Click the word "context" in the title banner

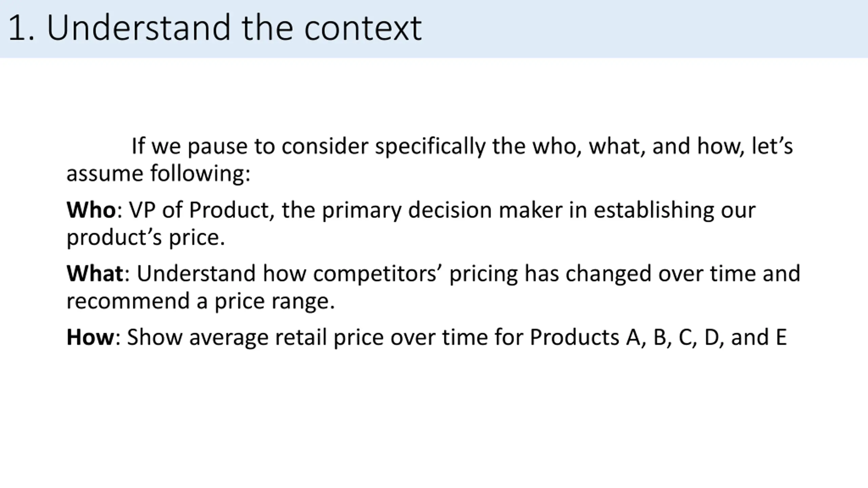coord(363,28)
